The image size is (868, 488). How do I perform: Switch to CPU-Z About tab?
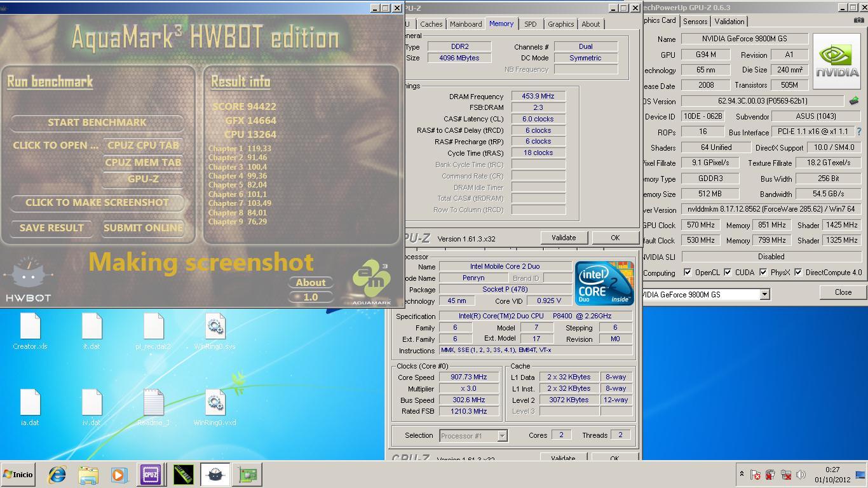click(590, 24)
